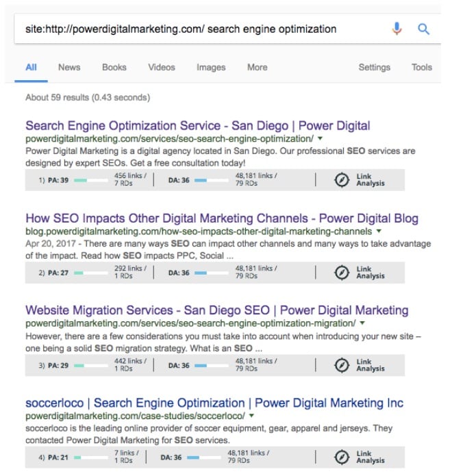Open Link Analysis compass icon for result 1
452x476 pixels.
tap(342, 179)
